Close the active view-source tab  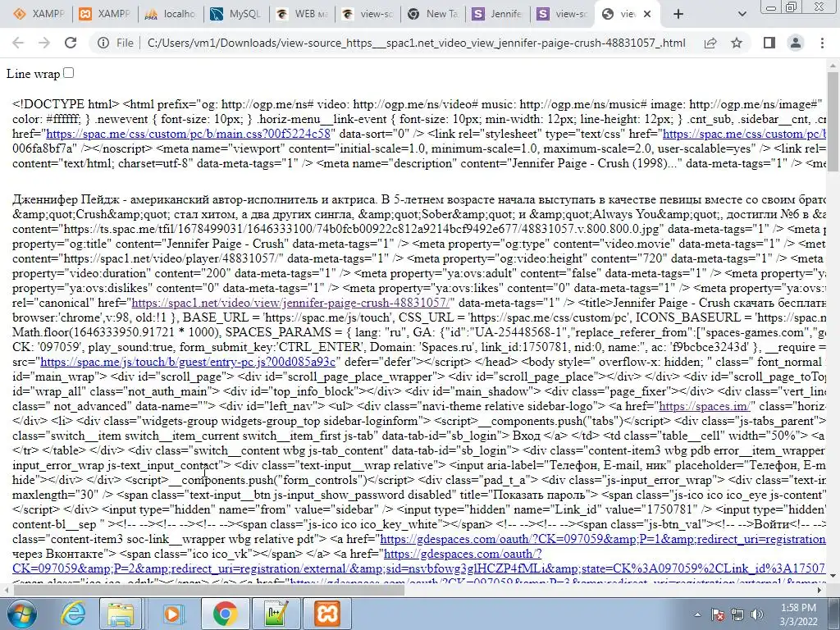(x=647, y=14)
